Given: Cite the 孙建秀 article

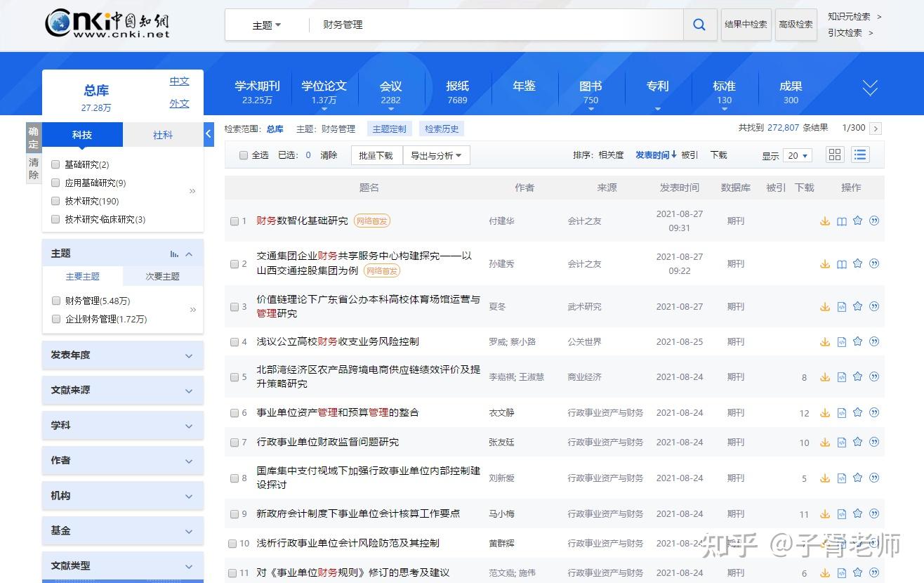Looking at the screenshot, I should pos(874,264).
